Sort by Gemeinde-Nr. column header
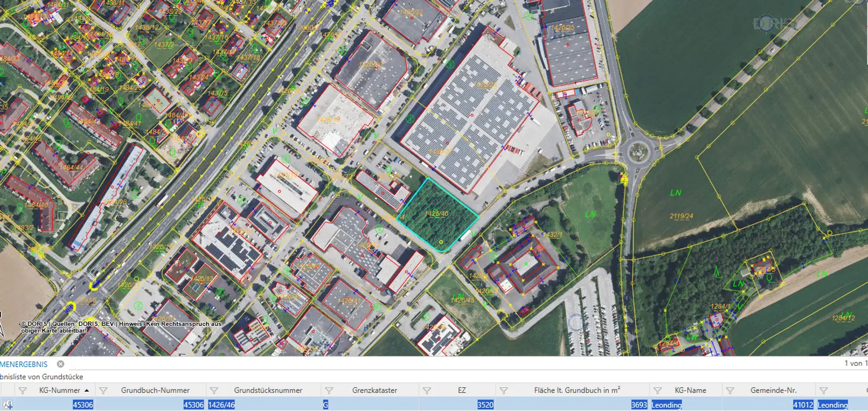 (773, 390)
